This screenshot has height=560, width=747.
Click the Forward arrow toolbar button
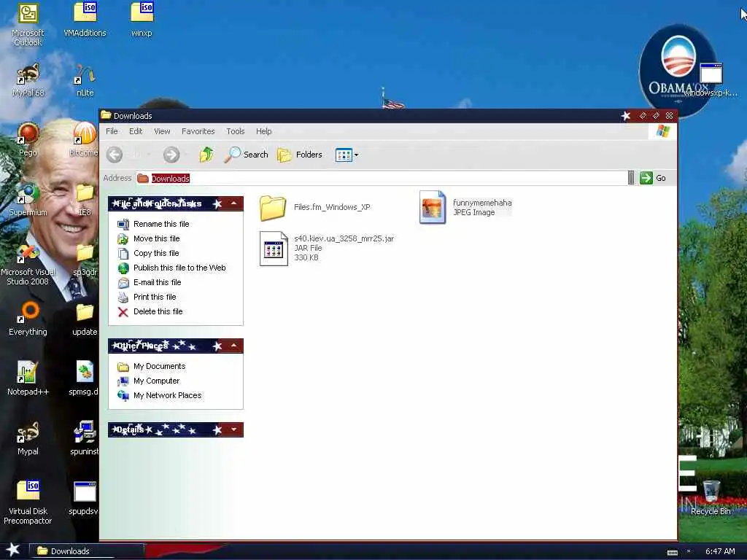[x=171, y=155]
